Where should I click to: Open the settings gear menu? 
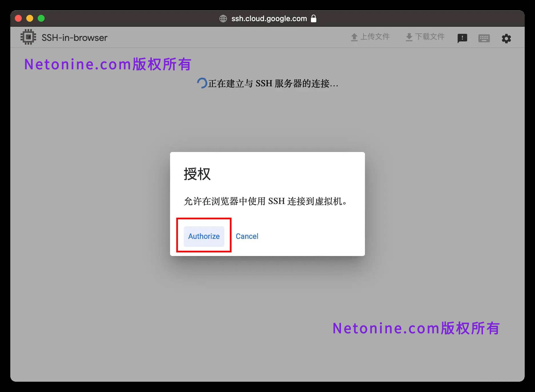click(x=506, y=38)
